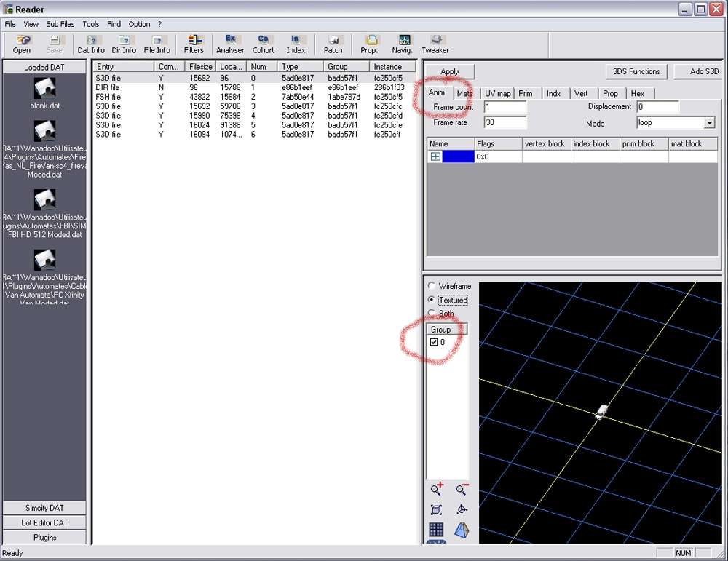Select the PC Xfinity Van Moded.dat icon

45,260
